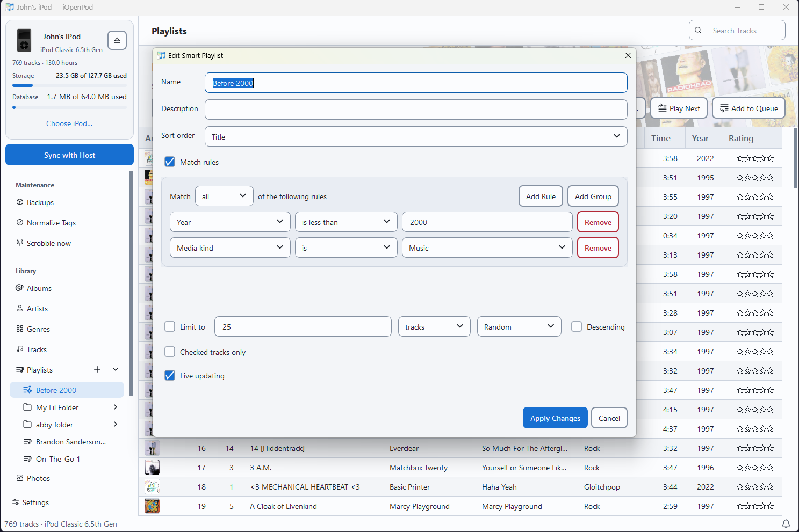Collapse the Playlists section chevron
This screenshot has width=799, height=532.
point(116,369)
